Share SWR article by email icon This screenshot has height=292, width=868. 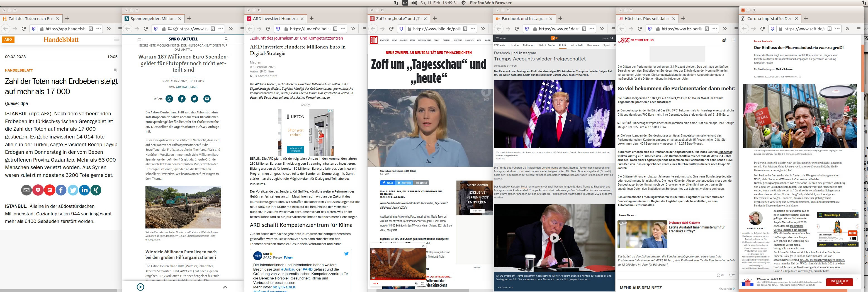tap(207, 99)
